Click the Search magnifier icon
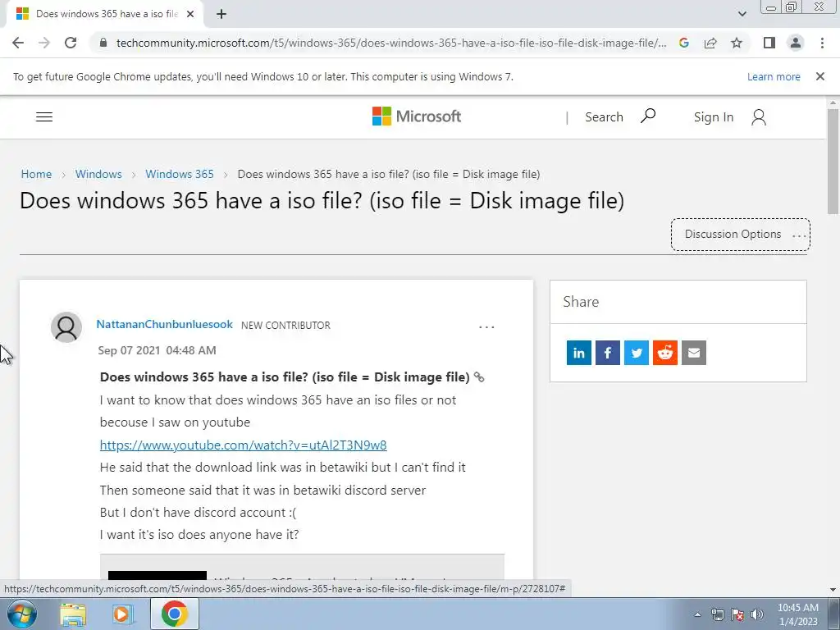The width and height of the screenshot is (840, 630). pyautogui.click(x=648, y=116)
